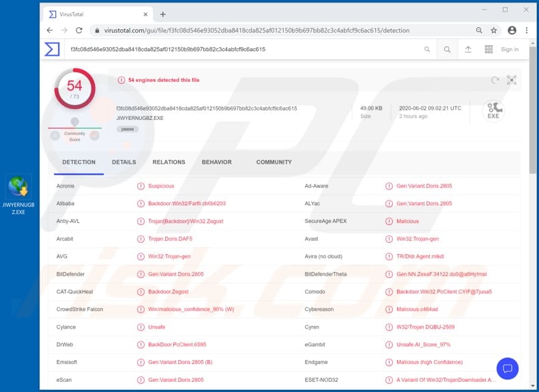Click the site padlock icon
The height and width of the screenshot is (392, 539).
tap(98, 30)
